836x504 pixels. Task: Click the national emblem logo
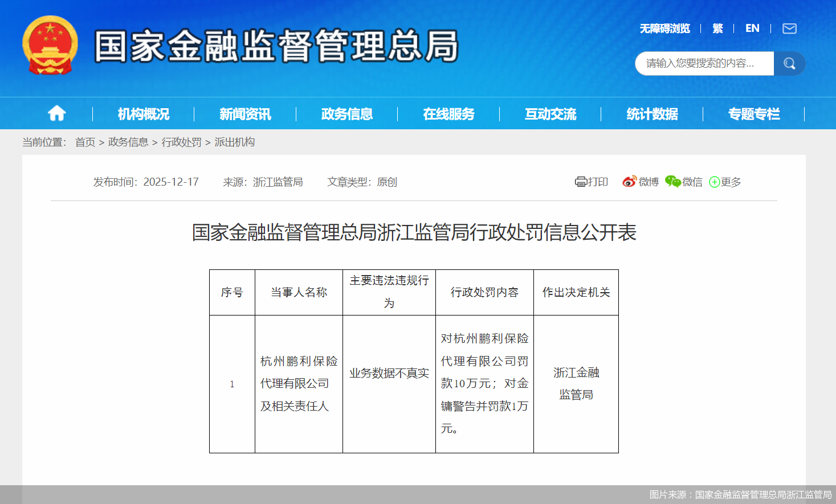(50, 45)
